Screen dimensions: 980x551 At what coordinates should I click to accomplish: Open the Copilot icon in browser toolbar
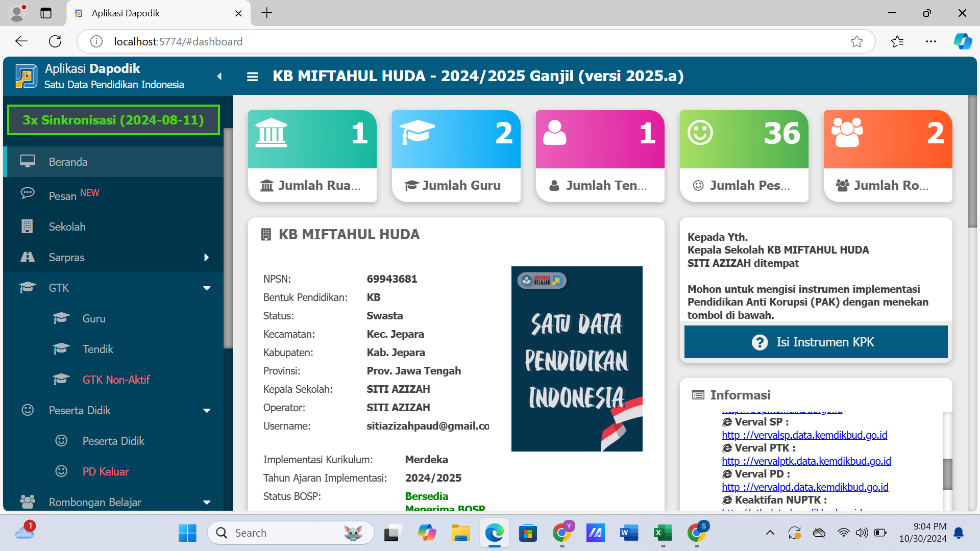pos(963,41)
